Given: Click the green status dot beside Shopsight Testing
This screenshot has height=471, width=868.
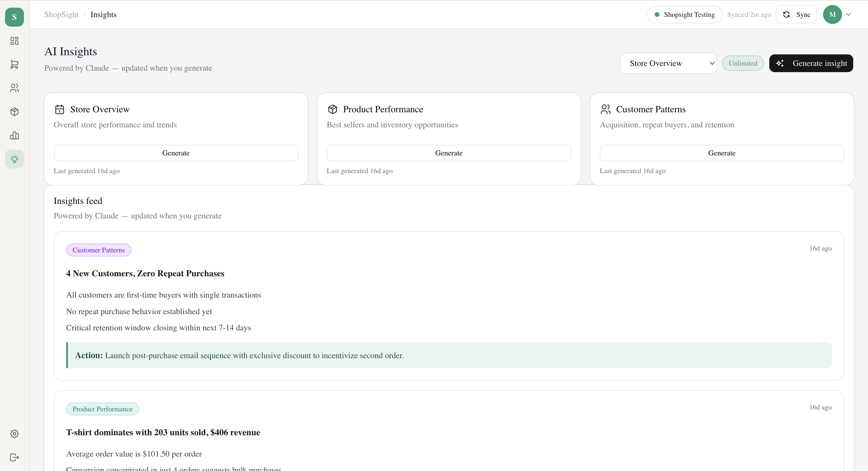Looking at the screenshot, I should coord(657,14).
